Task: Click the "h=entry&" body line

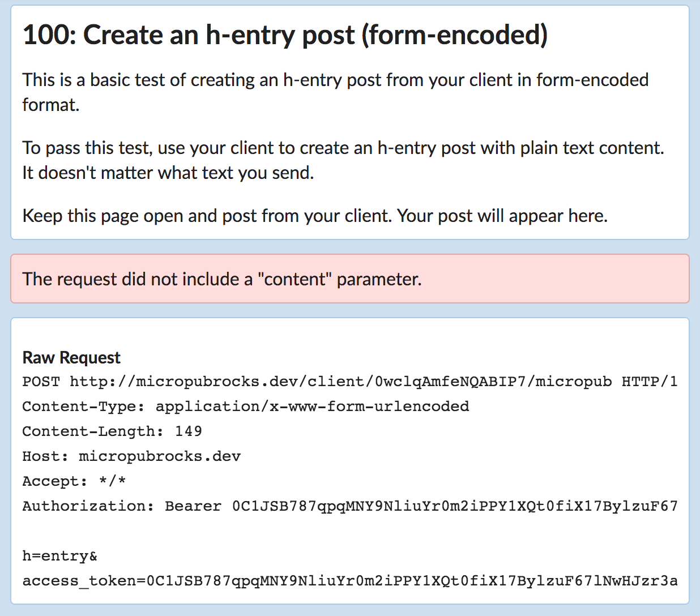Action: pyautogui.click(x=60, y=556)
